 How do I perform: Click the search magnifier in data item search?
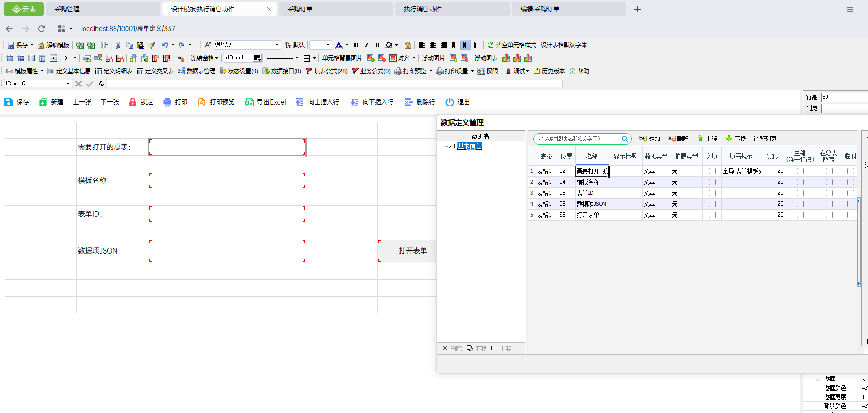[625, 139]
